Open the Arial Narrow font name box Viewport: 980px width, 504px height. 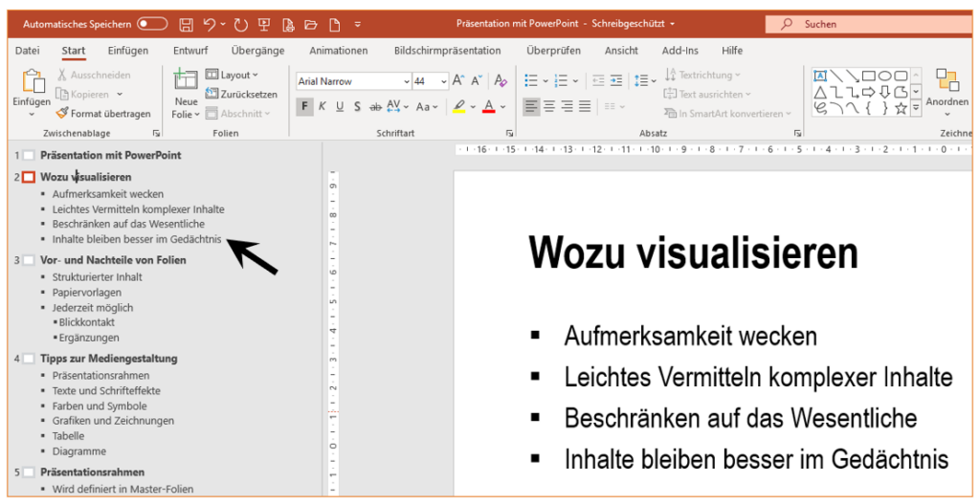(352, 81)
